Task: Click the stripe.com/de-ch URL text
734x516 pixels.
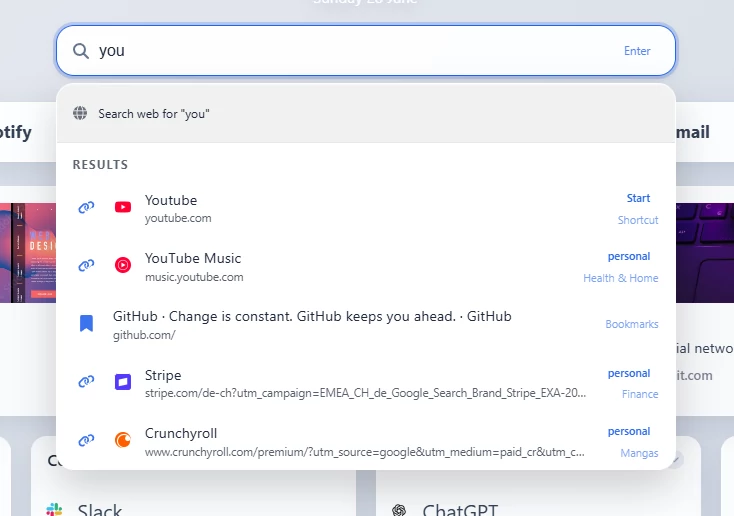Action: coord(365,393)
